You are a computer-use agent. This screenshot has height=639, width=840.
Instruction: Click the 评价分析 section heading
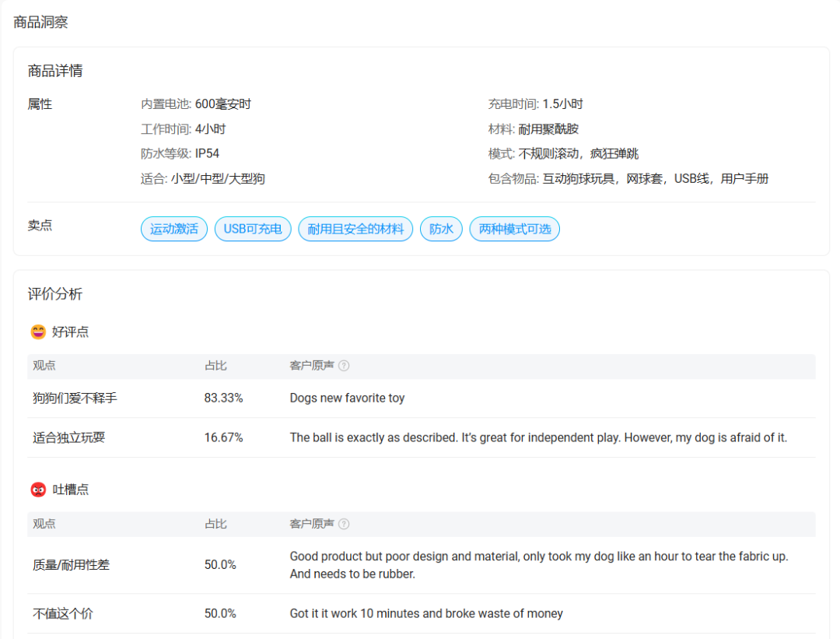tap(55, 294)
